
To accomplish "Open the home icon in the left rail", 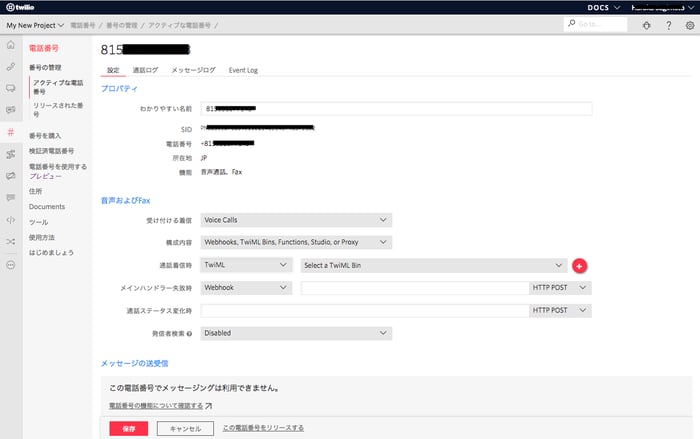I will coord(11,45).
